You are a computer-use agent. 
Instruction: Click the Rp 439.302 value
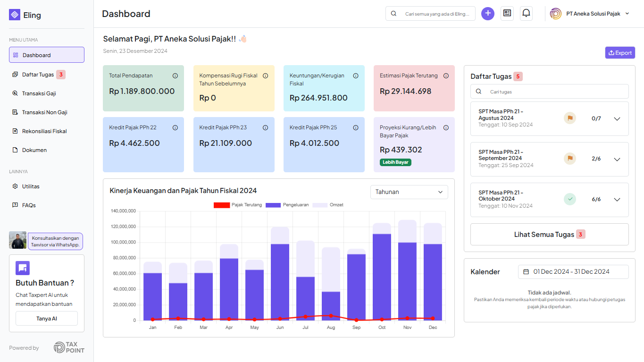pyautogui.click(x=401, y=150)
